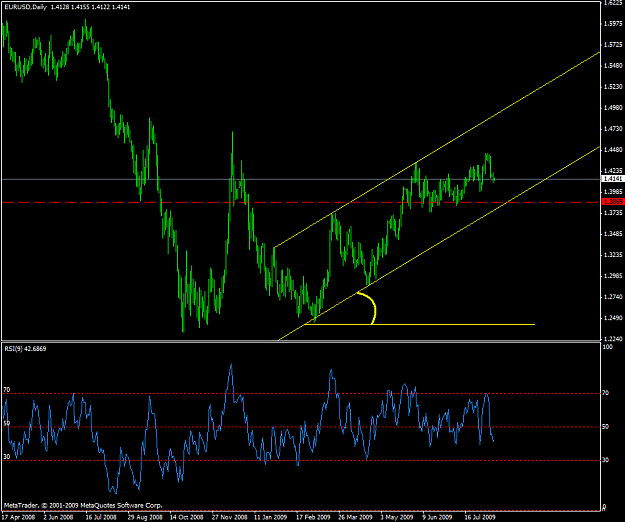625x522 pixels.
Task: Click the 27 Nov 2008 date label
Action: (x=229, y=517)
